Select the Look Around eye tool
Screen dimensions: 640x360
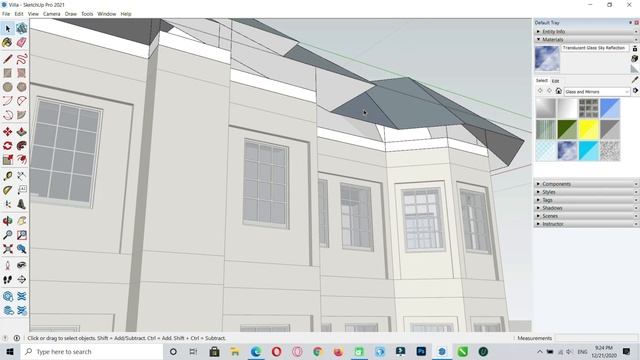coord(22,265)
